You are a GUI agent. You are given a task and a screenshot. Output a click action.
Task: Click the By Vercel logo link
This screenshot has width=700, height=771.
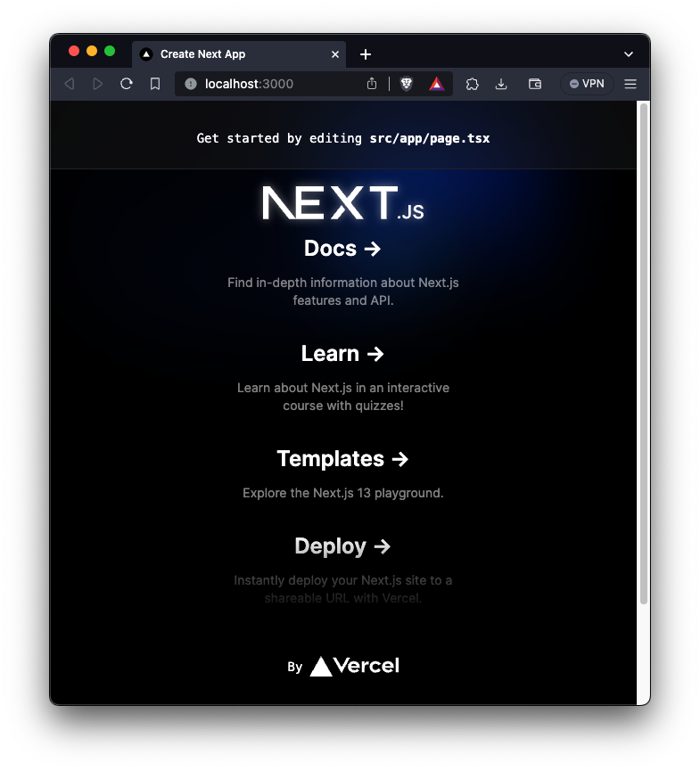point(343,666)
